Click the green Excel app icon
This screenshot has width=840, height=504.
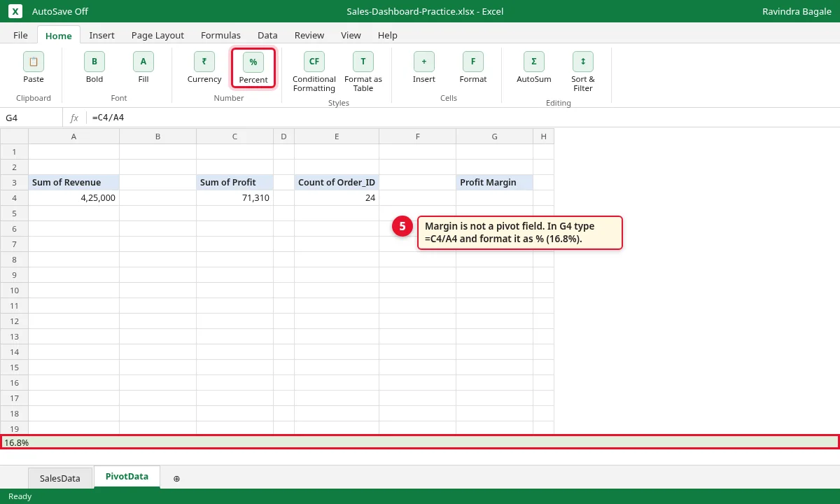pos(15,11)
